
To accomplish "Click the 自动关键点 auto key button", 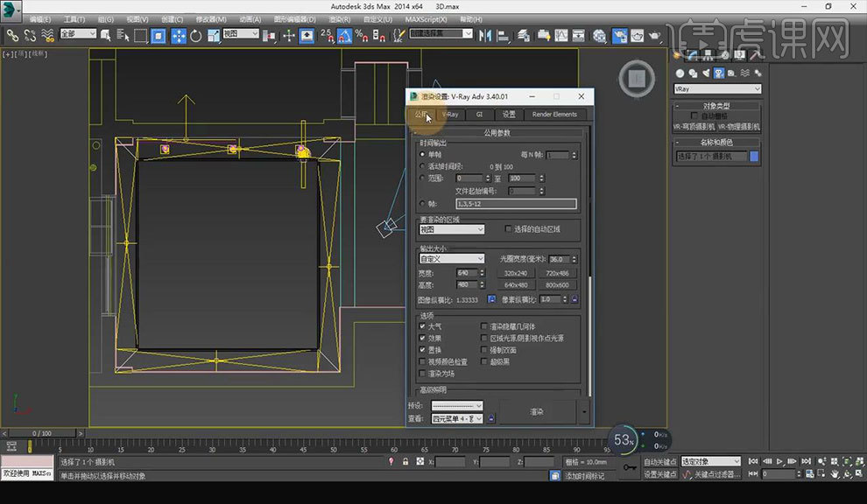I will [660, 461].
